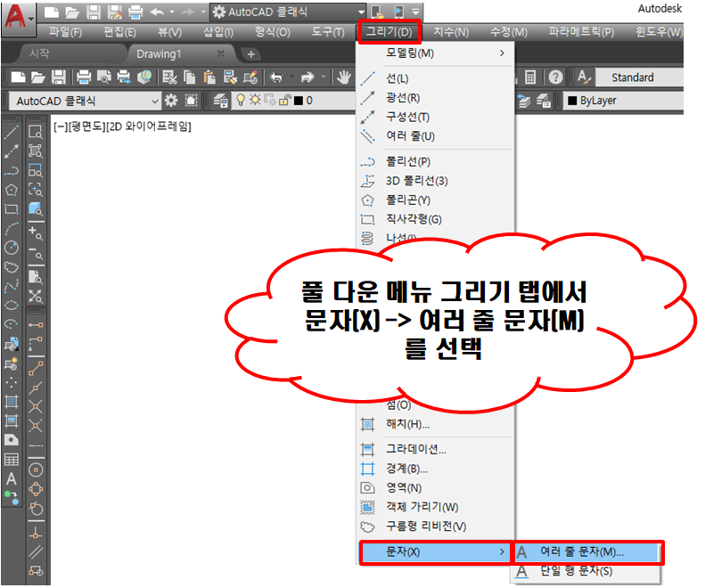Screen dimensions: 705x588
Task: Click the Plot printer icon in Standard toolbar
Action: [x=84, y=78]
